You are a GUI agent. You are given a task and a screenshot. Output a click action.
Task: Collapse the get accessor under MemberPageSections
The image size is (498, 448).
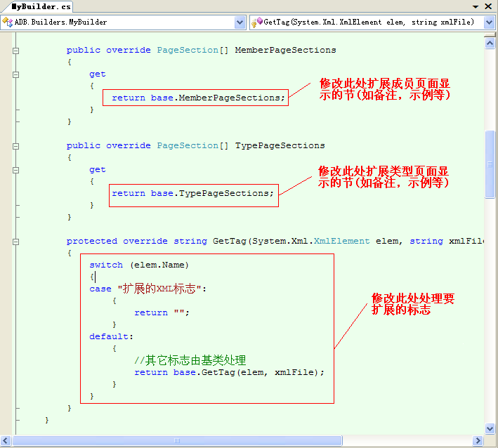15,74
